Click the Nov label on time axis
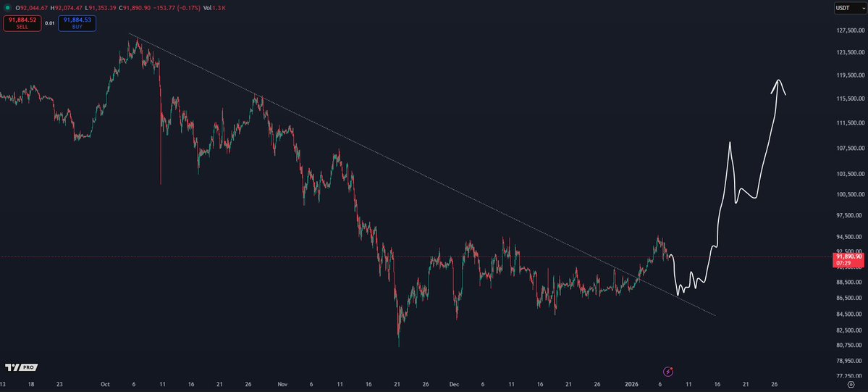Image resolution: width=868 pixels, height=392 pixels. pos(283,384)
